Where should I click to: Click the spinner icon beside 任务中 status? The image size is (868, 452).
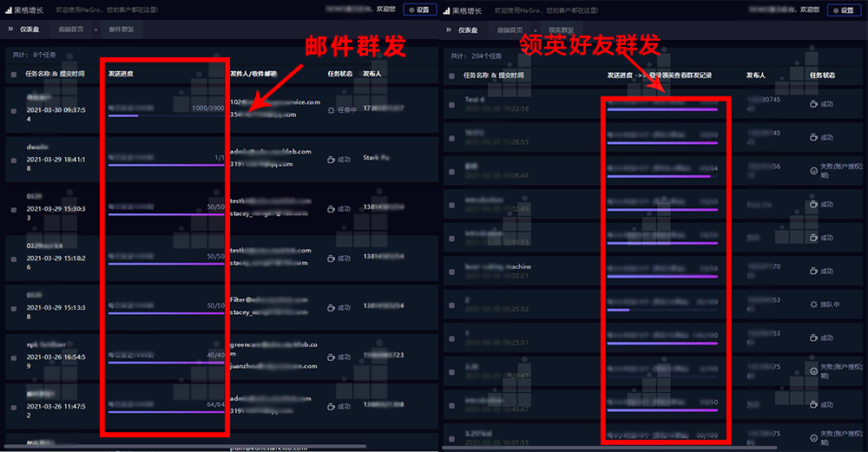[x=331, y=111]
